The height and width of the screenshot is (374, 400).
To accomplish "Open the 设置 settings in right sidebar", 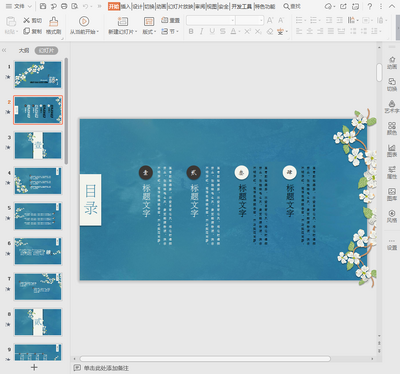I will pyautogui.click(x=392, y=245).
